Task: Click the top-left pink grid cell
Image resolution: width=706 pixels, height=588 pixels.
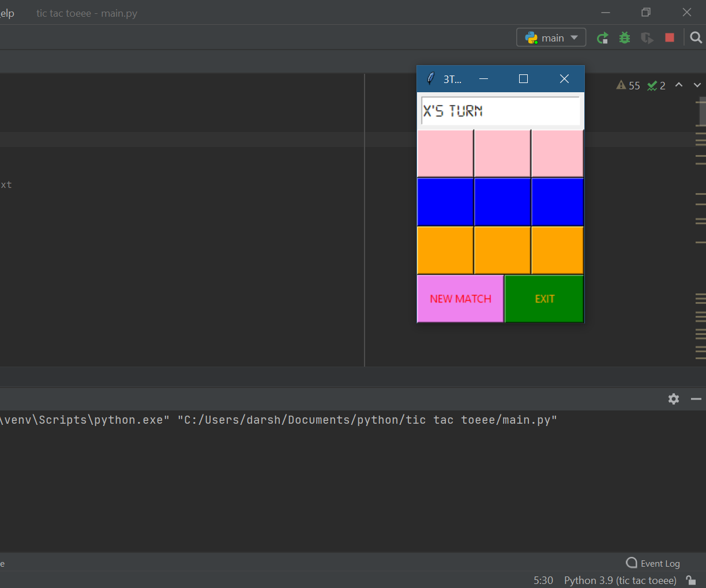Action: point(445,153)
